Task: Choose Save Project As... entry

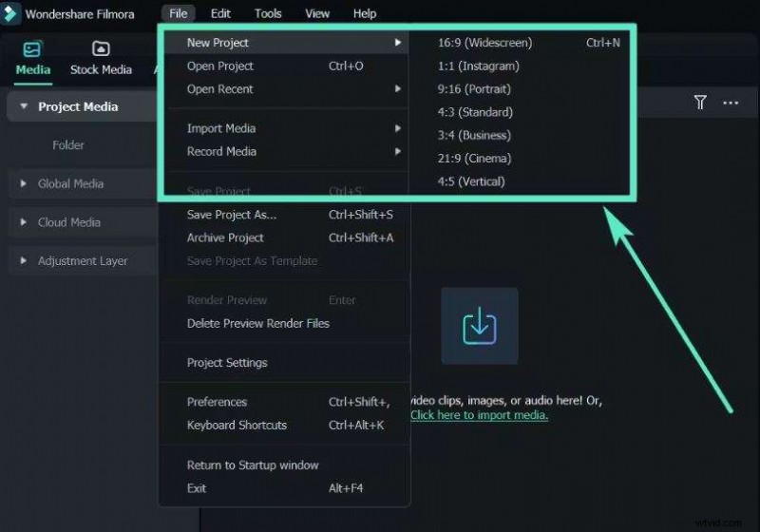Action: click(x=287, y=215)
